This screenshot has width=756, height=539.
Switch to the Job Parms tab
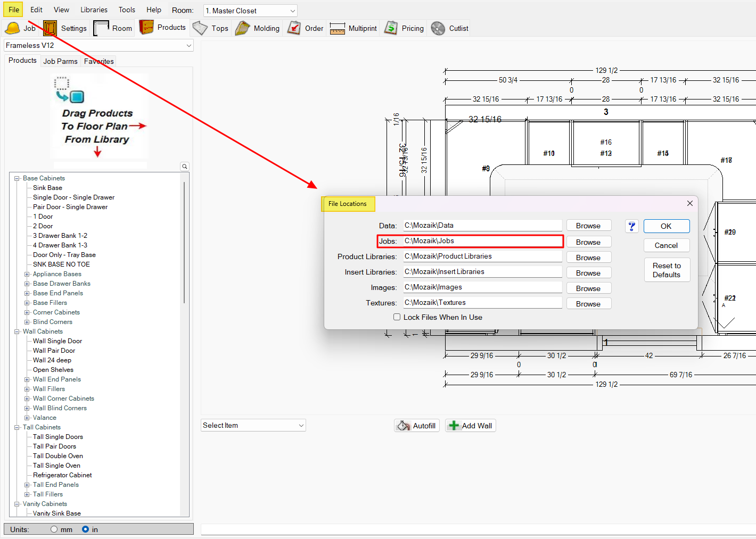(x=60, y=61)
